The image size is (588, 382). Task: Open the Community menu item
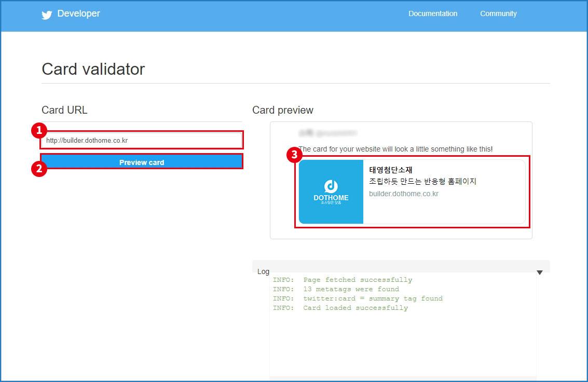tap(498, 14)
